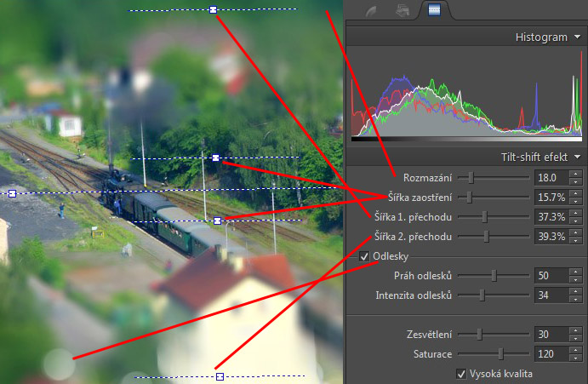Click the Rozmazání slider handle
588x384 pixels.
point(471,177)
